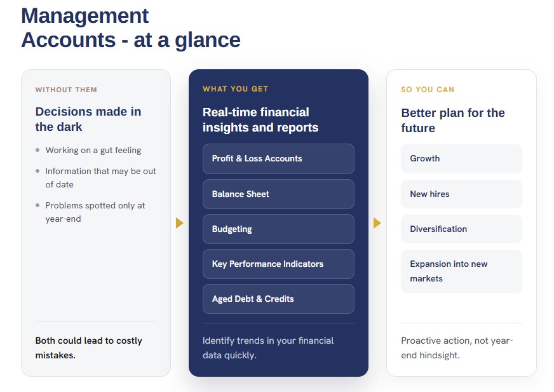Open Key Performance Indicators item
The image size is (554, 392).
tap(278, 264)
